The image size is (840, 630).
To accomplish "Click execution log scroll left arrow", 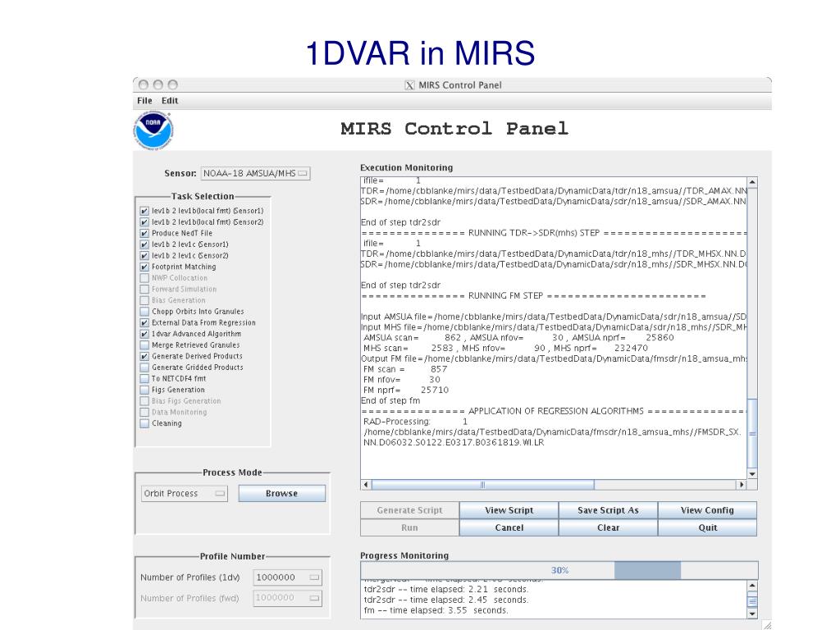I will [366, 485].
